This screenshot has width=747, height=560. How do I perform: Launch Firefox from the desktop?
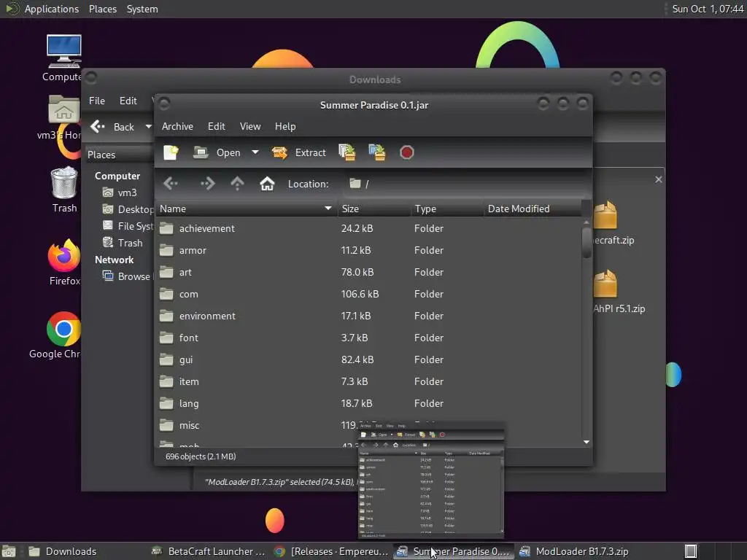click(x=64, y=262)
